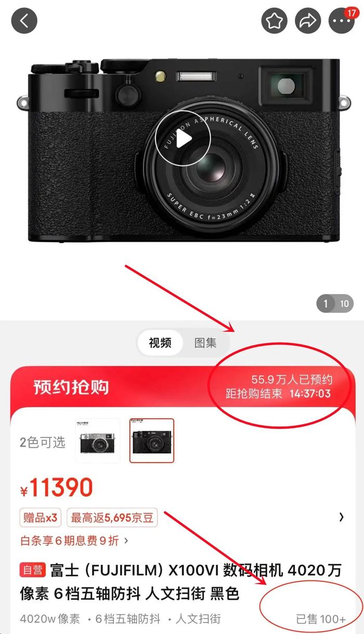The image size is (364, 634).
Task: Tap the 自营 badge
Action: [x=33, y=570]
